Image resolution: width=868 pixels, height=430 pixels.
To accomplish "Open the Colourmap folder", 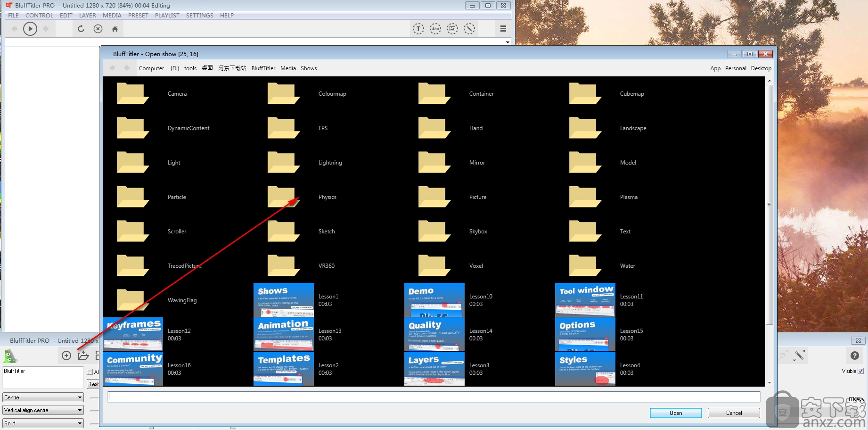I will (284, 93).
